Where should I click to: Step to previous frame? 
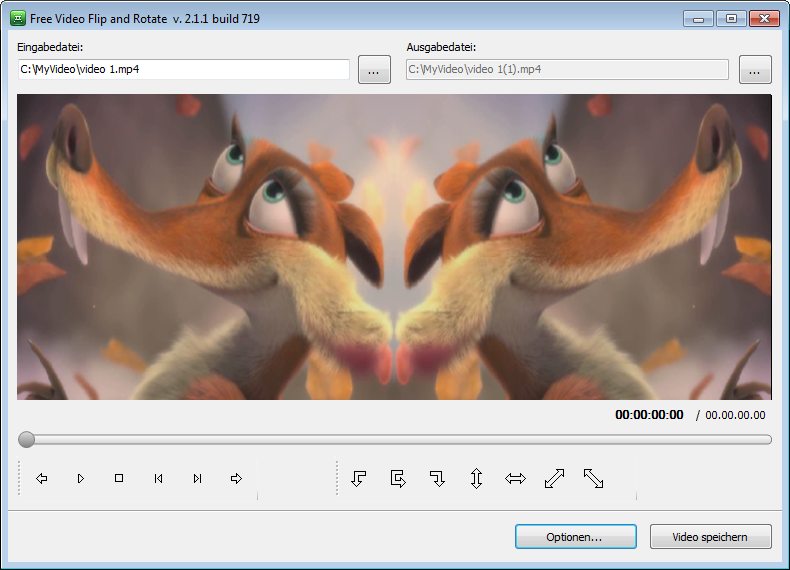[158, 479]
